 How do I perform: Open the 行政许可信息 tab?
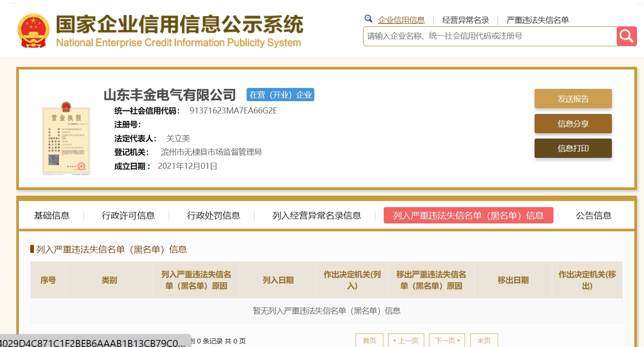point(128,216)
